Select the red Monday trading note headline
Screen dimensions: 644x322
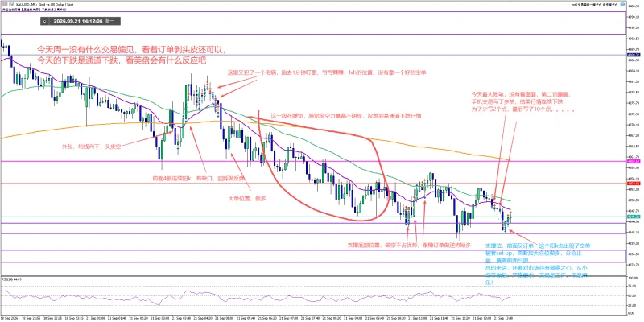tap(131, 55)
